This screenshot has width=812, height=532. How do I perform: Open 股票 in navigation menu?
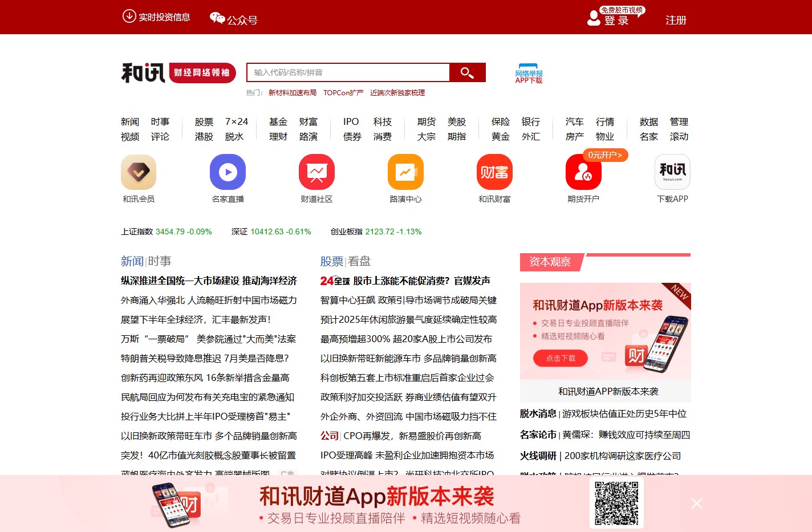(204, 122)
